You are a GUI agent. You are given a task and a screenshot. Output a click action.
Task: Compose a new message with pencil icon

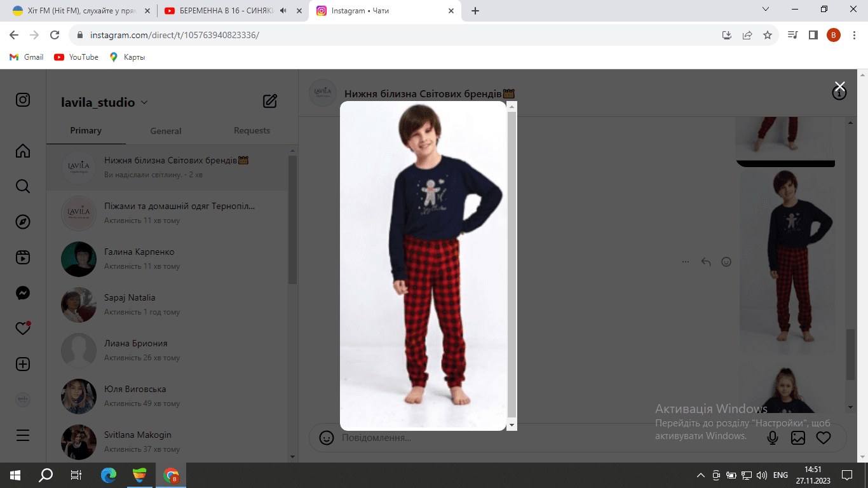[270, 100]
